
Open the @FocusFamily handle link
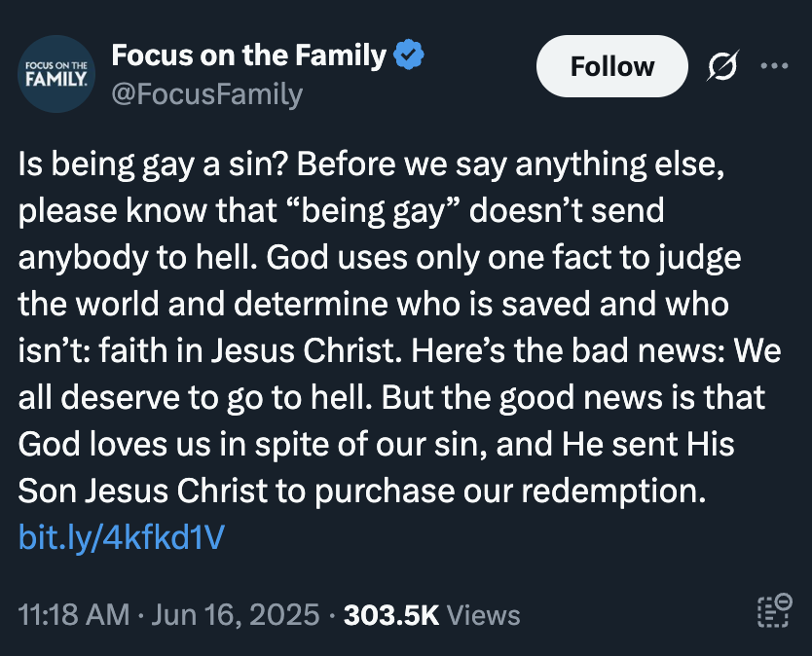coord(207,94)
